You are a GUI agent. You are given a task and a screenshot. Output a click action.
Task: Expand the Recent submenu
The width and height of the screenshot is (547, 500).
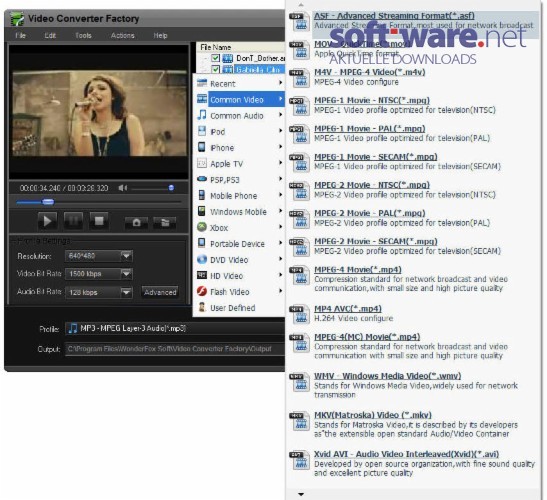(281, 83)
